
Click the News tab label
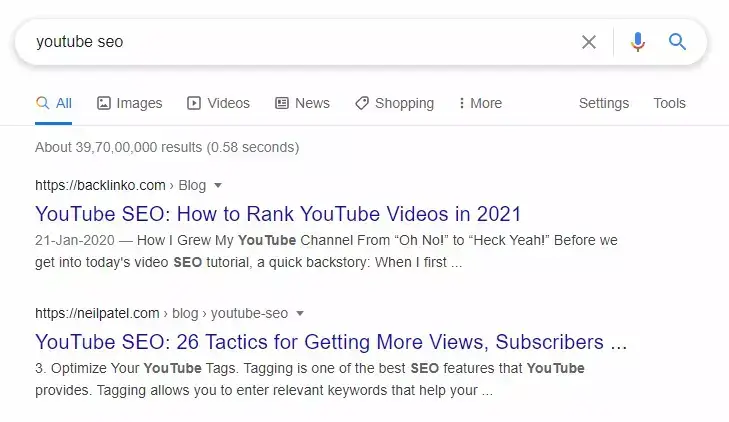[x=312, y=103]
